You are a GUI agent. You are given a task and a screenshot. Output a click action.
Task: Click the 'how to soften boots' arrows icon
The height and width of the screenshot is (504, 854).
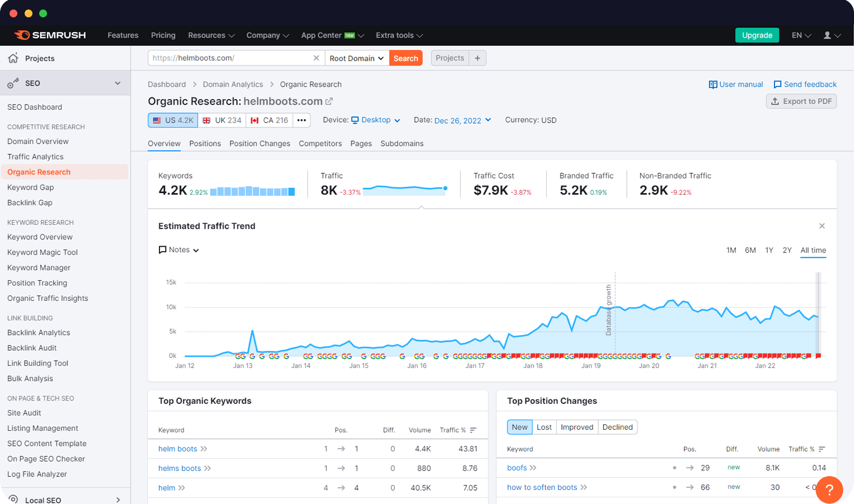point(584,487)
